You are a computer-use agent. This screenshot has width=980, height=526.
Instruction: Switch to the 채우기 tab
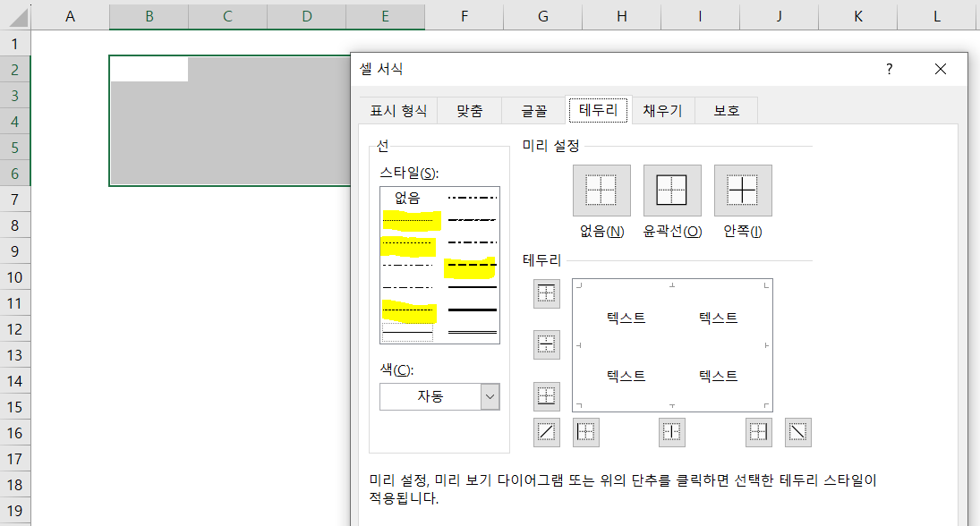pyautogui.click(x=662, y=110)
